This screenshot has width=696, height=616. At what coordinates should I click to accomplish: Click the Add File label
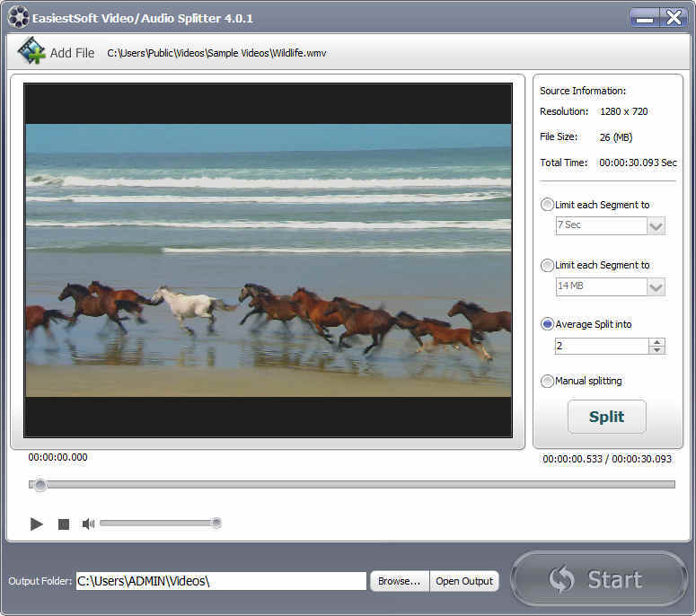[x=72, y=53]
